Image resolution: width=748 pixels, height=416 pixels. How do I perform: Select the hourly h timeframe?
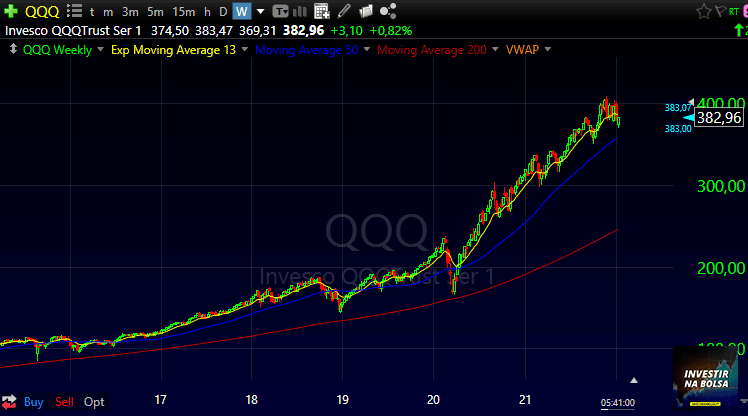(x=207, y=11)
